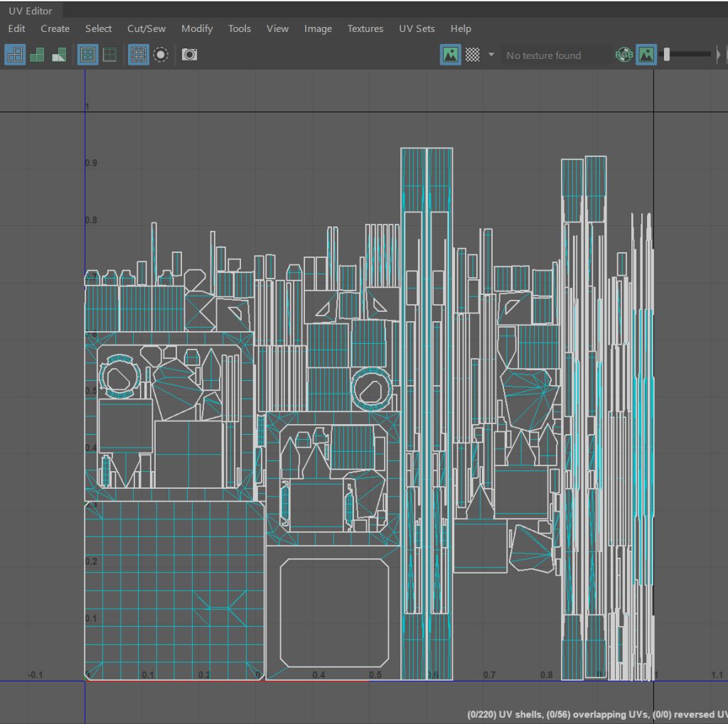The image size is (728, 724).
Task: Toggle the wireframe shells display icon
Action: click(x=15, y=55)
